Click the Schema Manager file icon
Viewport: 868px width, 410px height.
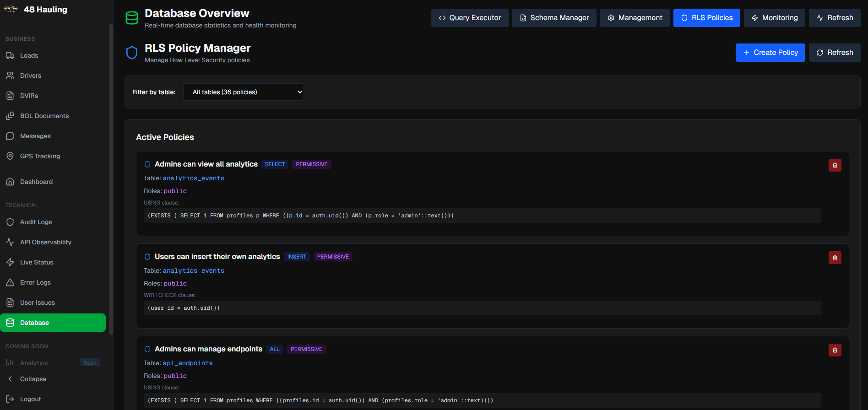tap(523, 18)
